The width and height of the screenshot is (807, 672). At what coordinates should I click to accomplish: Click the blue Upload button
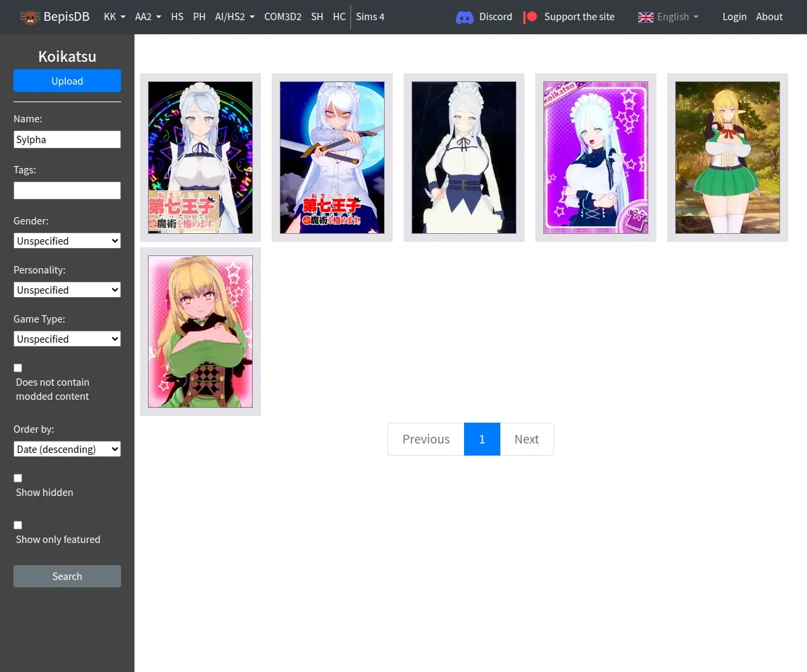pyautogui.click(x=67, y=81)
